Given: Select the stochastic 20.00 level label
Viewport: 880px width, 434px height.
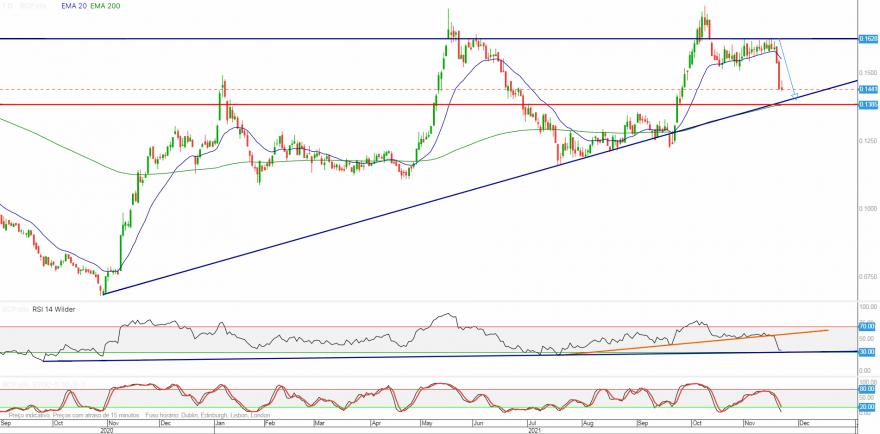Looking at the screenshot, I should [x=868, y=407].
